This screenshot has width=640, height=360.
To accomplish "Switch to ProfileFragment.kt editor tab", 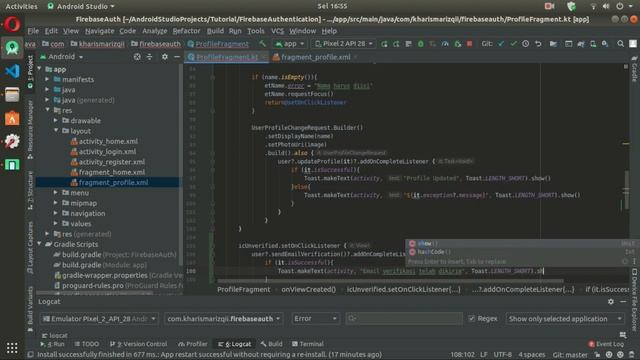I will pyautogui.click(x=227, y=57).
